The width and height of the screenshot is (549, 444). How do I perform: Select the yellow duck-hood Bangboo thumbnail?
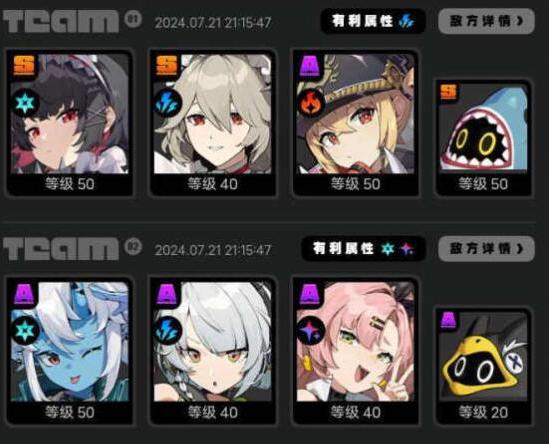(483, 366)
